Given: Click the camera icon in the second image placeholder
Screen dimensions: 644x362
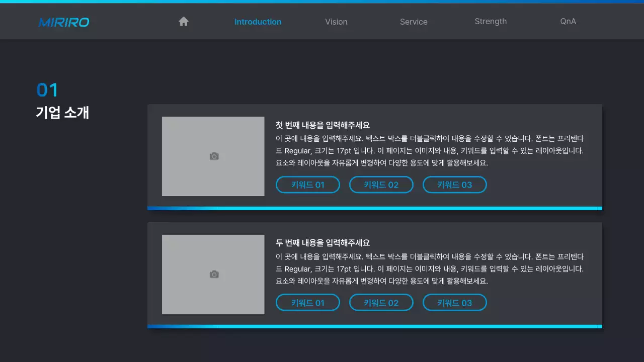Looking at the screenshot, I should pyautogui.click(x=213, y=274).
